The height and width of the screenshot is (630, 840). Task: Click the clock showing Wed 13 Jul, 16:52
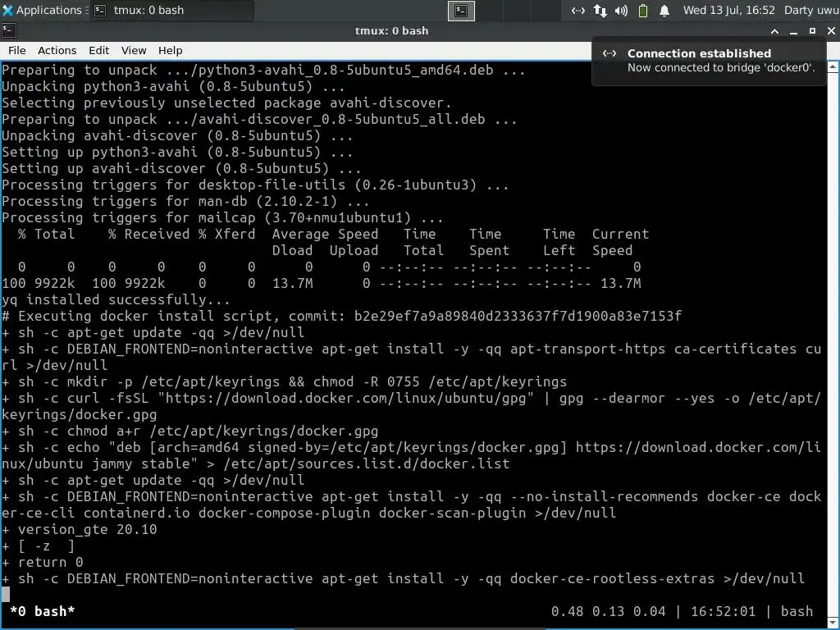click(x=728, y=10)
